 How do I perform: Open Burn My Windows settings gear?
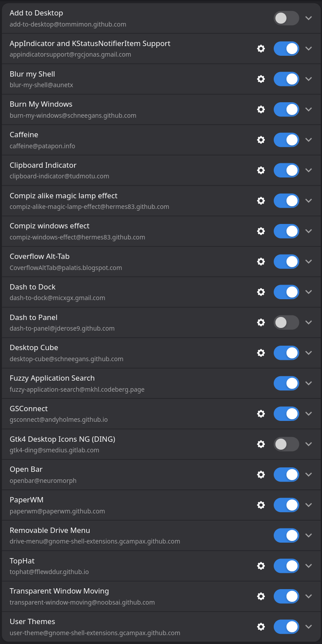[x=261, y=109]
